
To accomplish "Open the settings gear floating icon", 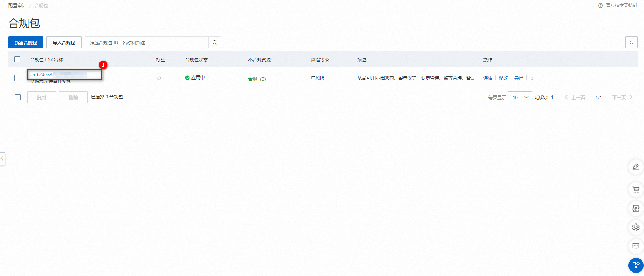I will (636, 228).
